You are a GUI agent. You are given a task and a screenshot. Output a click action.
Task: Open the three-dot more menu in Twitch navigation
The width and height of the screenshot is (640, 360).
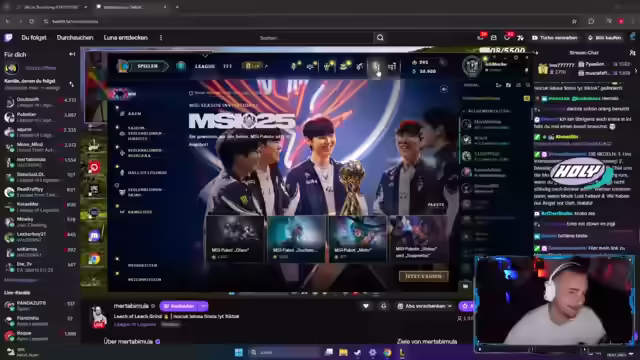pos(161,38)
